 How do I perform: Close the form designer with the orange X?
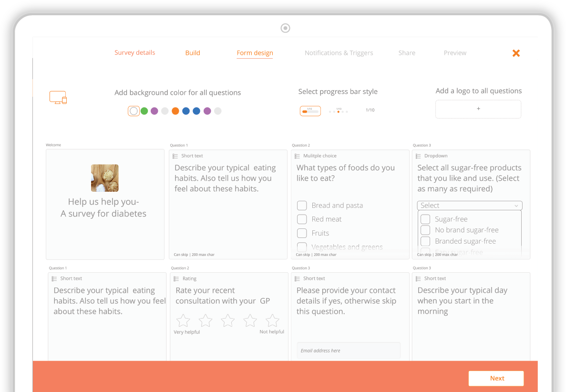[x=516, y=53]
